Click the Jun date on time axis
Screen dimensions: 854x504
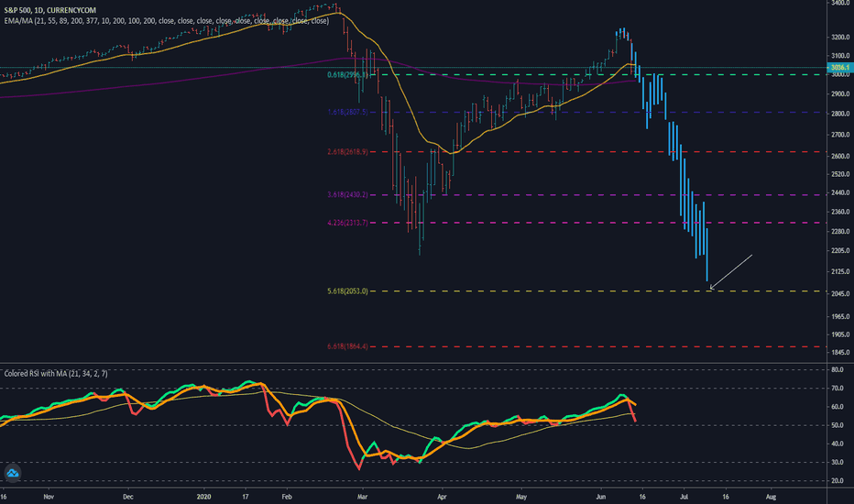[601, 497]
